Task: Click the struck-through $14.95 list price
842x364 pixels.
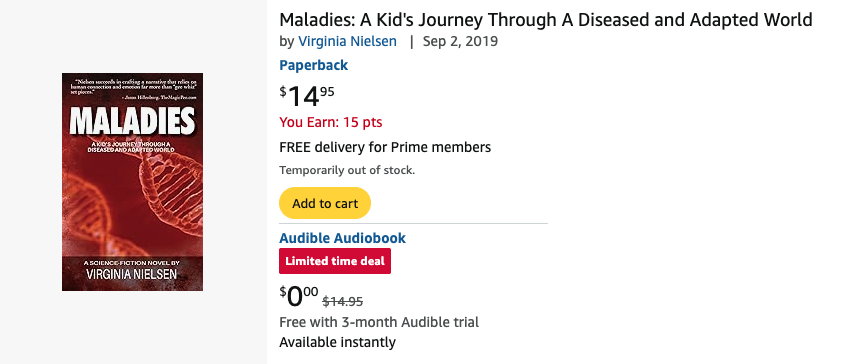Action: [x=343, y=302]
